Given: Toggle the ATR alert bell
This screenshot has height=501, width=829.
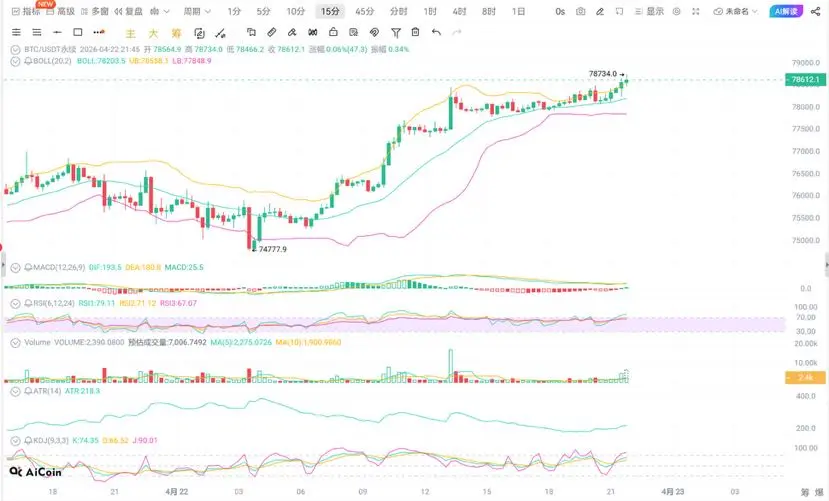Looking at the screenshot, I should (28, 391).
